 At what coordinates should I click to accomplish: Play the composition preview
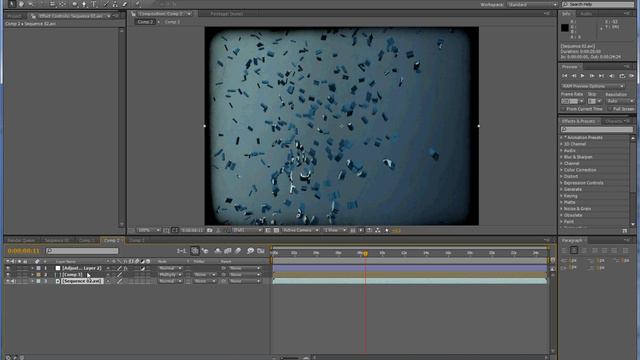tap(583, 76)
